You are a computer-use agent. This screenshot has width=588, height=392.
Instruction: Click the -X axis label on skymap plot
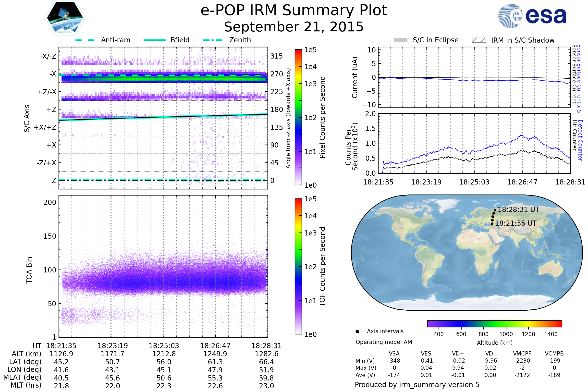[53, 74]
